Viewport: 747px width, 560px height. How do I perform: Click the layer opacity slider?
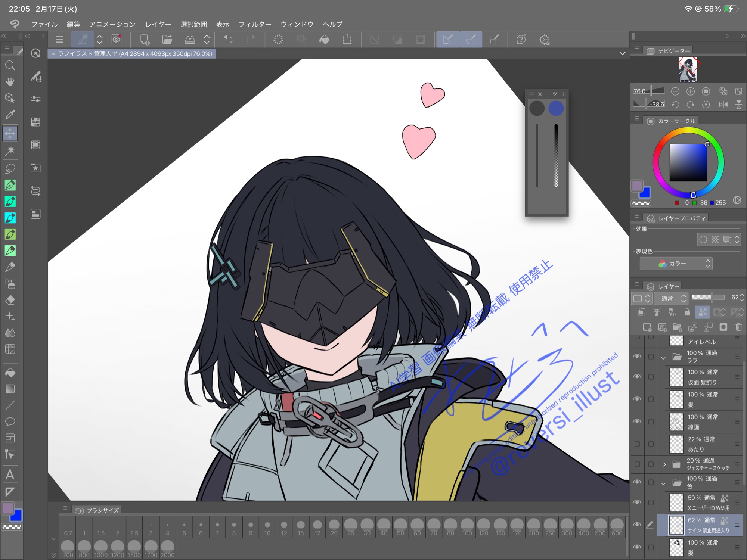pyautogui.click(x=708, y=298)
